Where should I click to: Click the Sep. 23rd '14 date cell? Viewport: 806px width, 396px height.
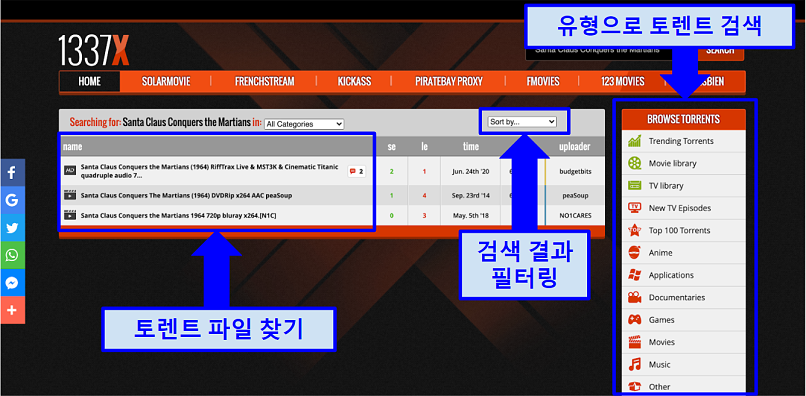point(471,195)
